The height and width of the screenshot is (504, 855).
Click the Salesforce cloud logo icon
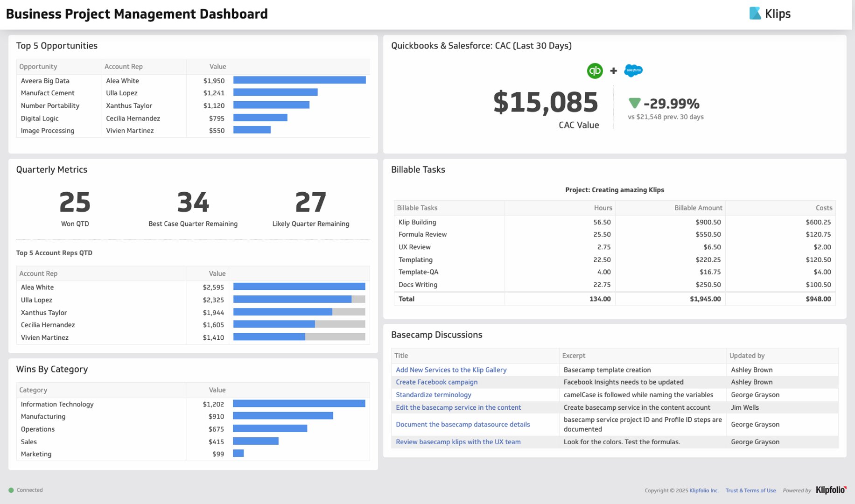633,70
